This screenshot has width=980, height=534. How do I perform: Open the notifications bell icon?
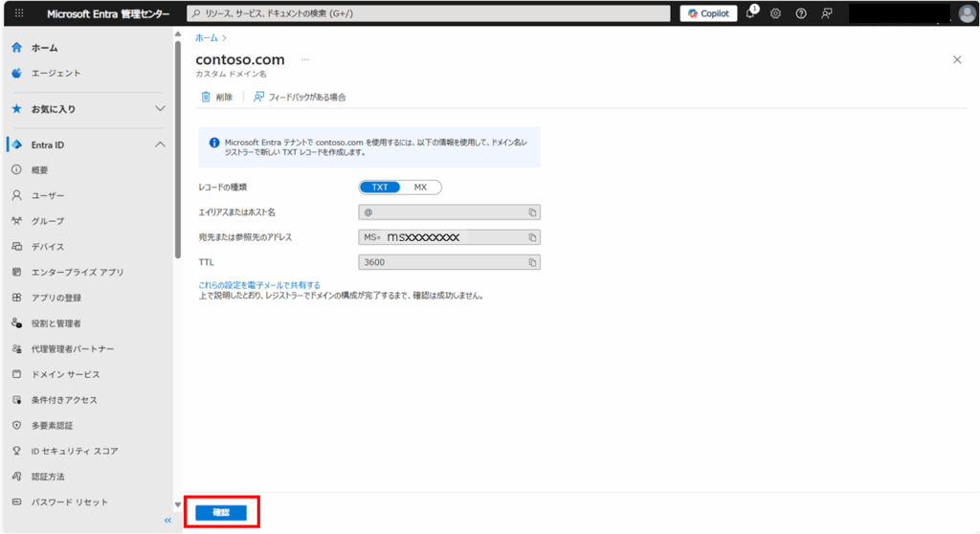coord(750,13)
